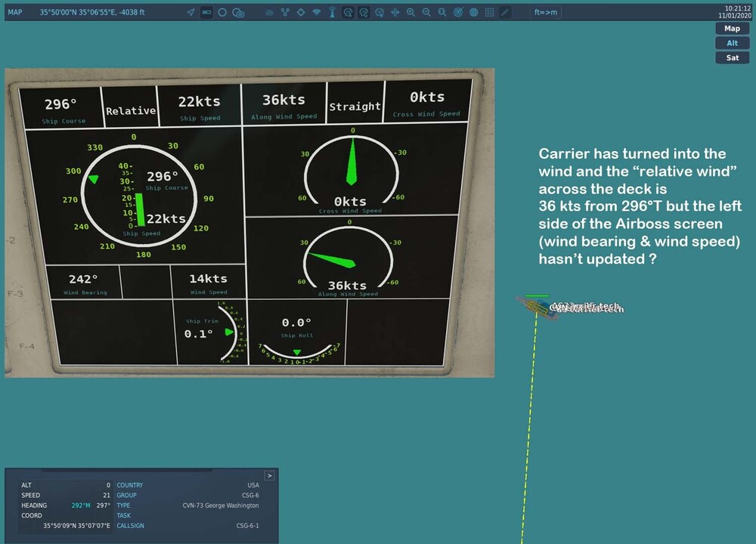The width and height of the screenshot is (756, 544).
Task: Click the Airboss screen image
Action: click(249, 223)
